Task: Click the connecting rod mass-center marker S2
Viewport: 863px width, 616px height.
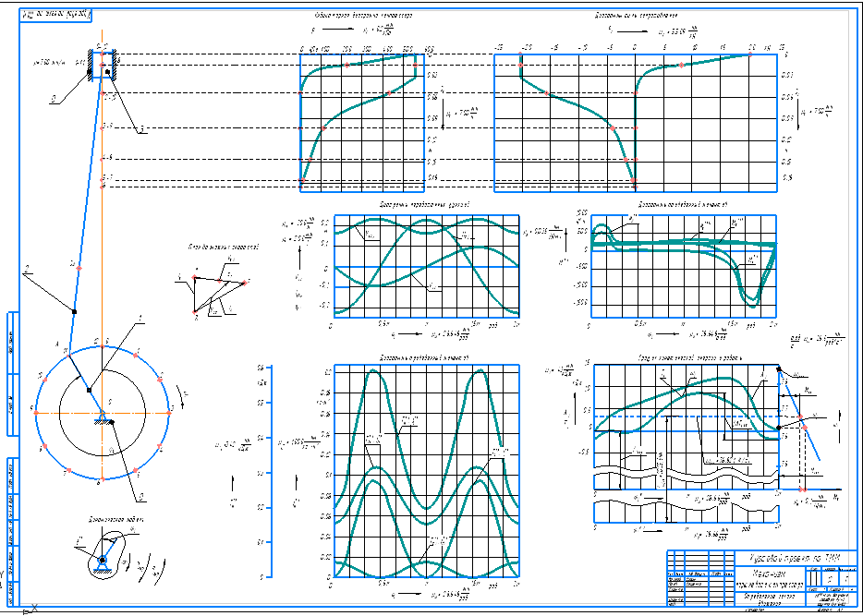Action: click(x=79, y=268)
